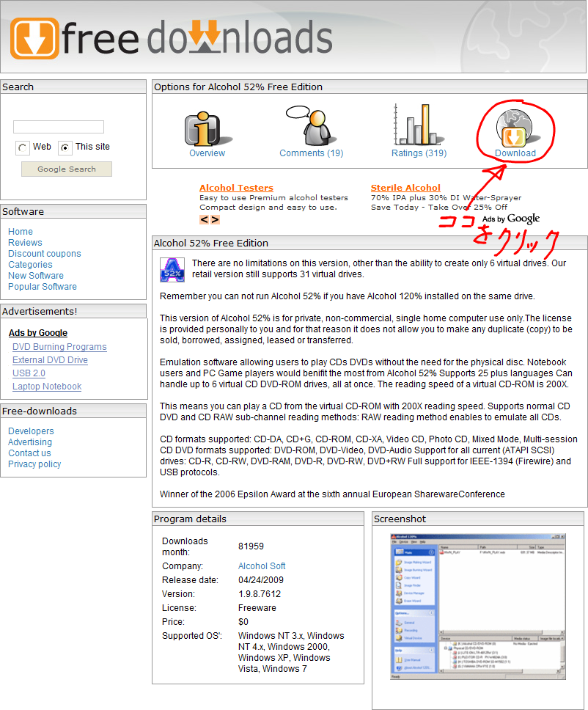Open Discount coupons menu item
Viewport: 588px width, 710px height.
45,254
